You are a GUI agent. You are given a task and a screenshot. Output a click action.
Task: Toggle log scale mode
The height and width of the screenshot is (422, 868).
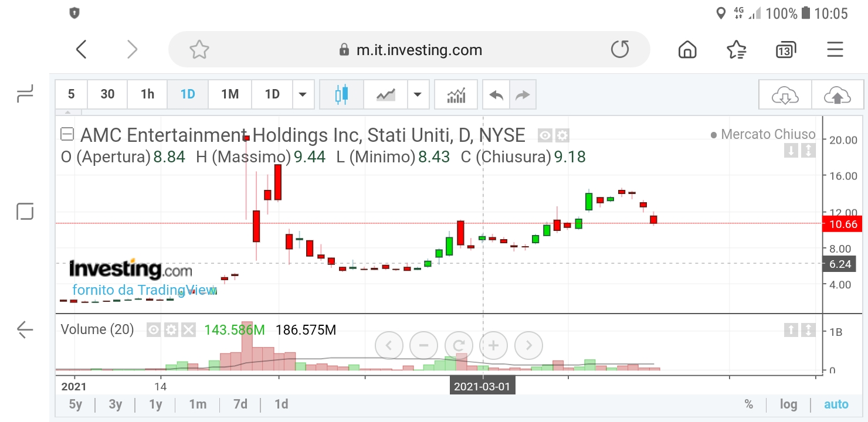(788, 404)
